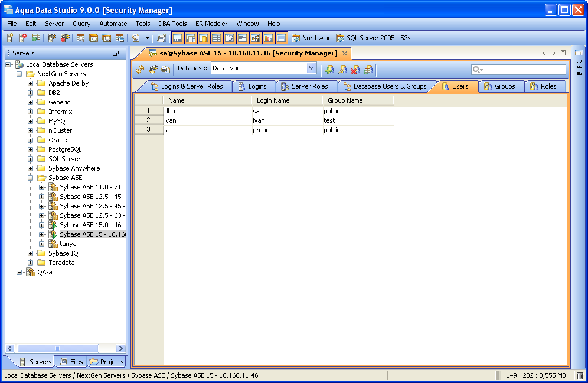588x383 pixels.
Task: Sort users by the Login Name column header
Action: point(286,100)
